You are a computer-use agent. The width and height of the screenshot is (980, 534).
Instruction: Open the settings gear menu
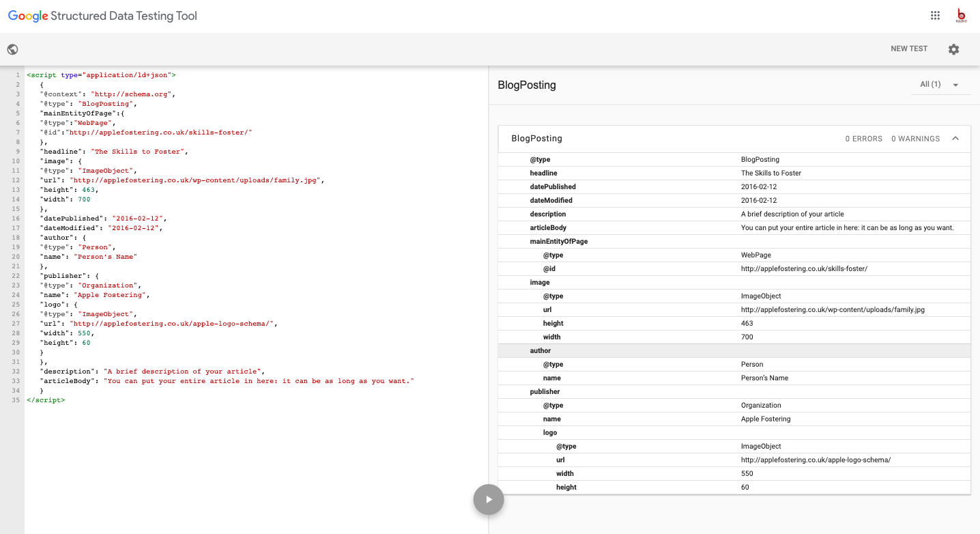(953, 49)
